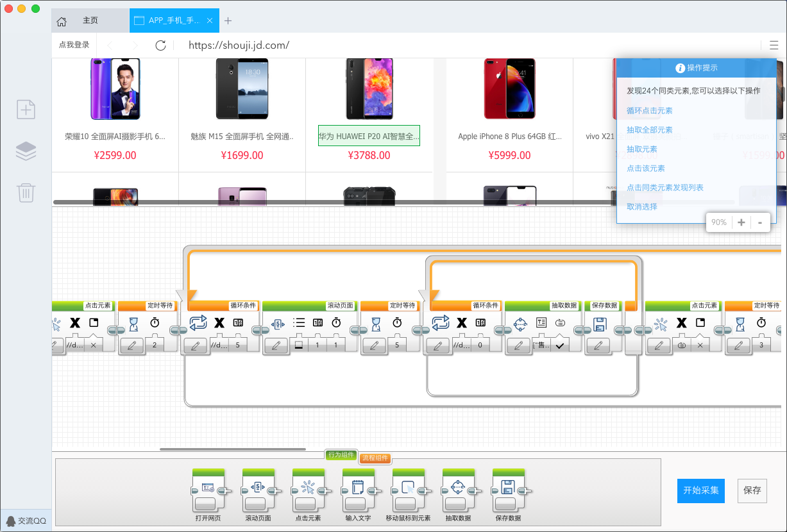This screenshot has height=532, width=787.
Task: Switch to the 行为组件 tab
Action: pos(341,454)
